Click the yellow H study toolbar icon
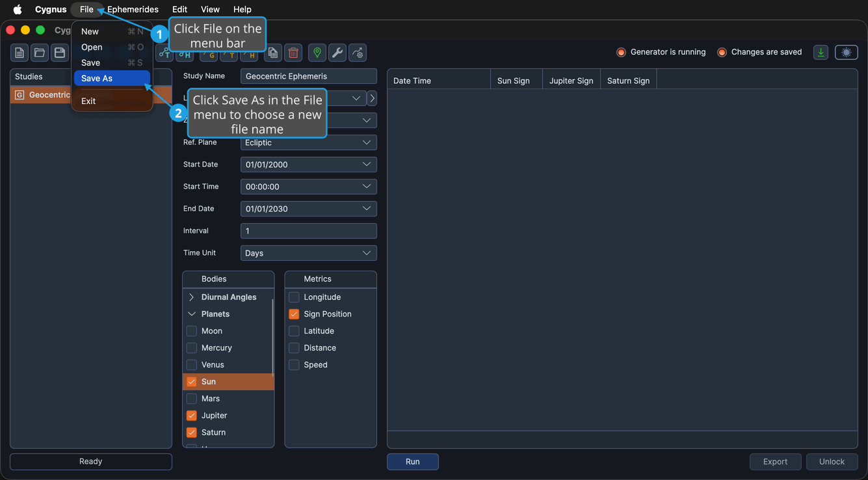 (249, 55)
